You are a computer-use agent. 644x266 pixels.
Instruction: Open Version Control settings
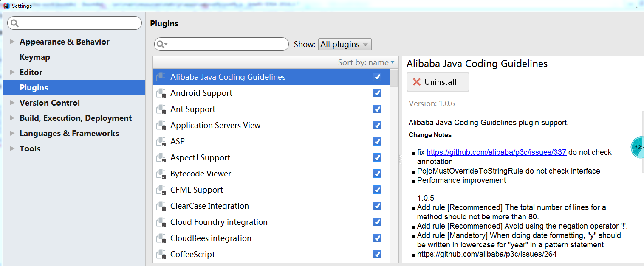[49, 103]
